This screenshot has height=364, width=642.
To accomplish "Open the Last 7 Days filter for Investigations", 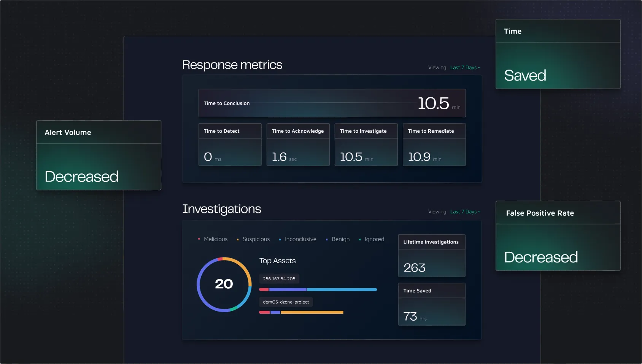I will click(x=465, y=211).
